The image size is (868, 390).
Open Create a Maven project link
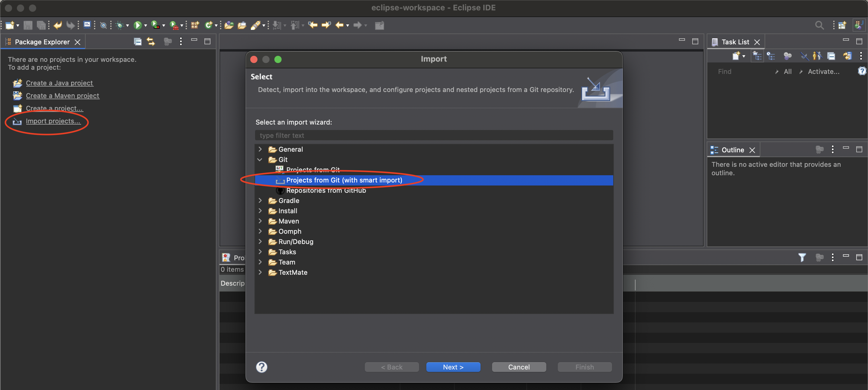point(62,96)
